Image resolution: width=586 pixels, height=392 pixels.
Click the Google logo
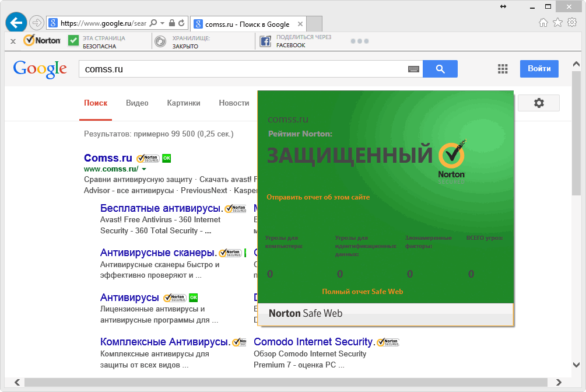click(x=40, y=69)
